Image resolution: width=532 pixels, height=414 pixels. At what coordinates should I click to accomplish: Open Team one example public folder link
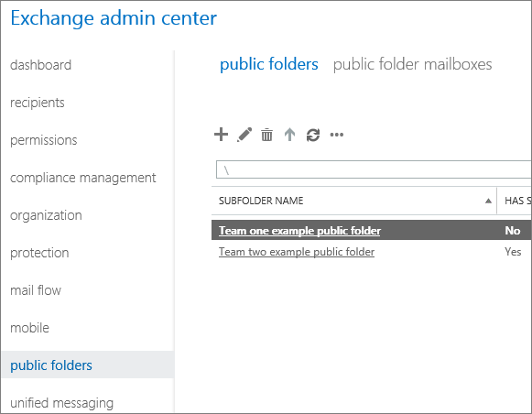point(299,231)
